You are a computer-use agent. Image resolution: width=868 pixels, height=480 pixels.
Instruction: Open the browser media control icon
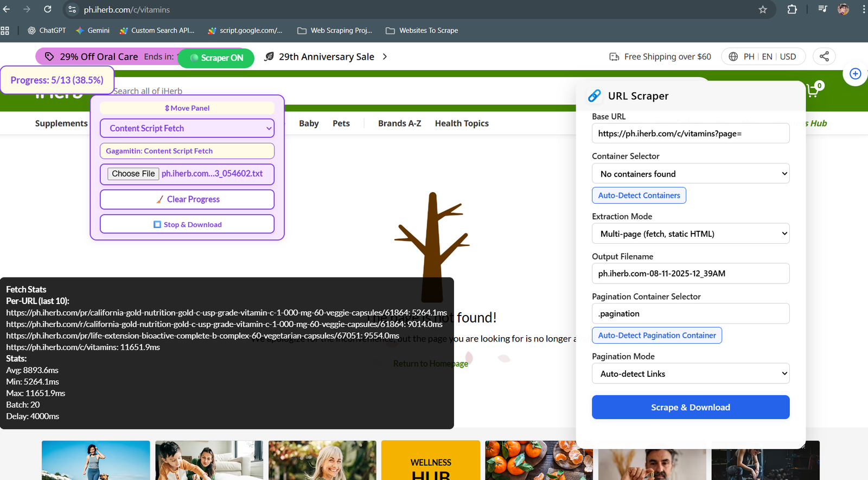[822, 9]
